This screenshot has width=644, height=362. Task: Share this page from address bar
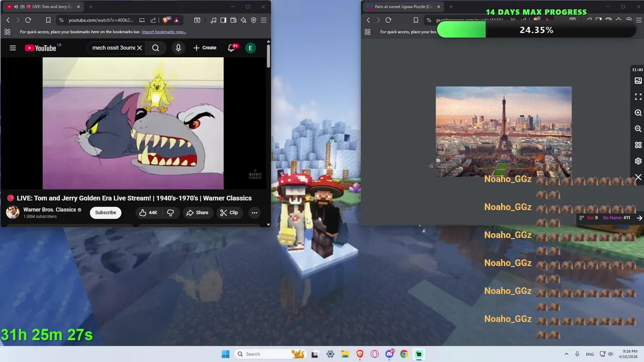(153, 20)
